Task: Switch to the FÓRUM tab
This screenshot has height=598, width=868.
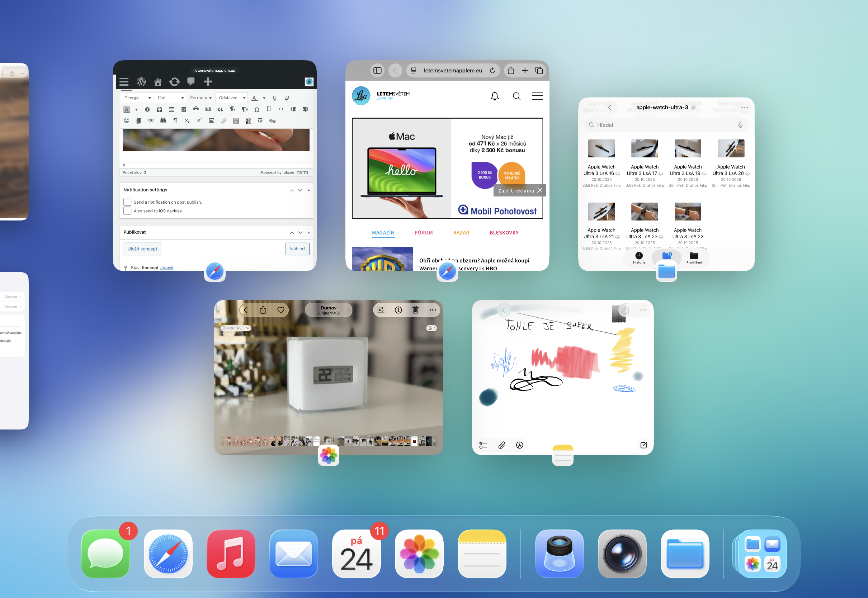Action: pyautogui.click(x=424, y=233)
